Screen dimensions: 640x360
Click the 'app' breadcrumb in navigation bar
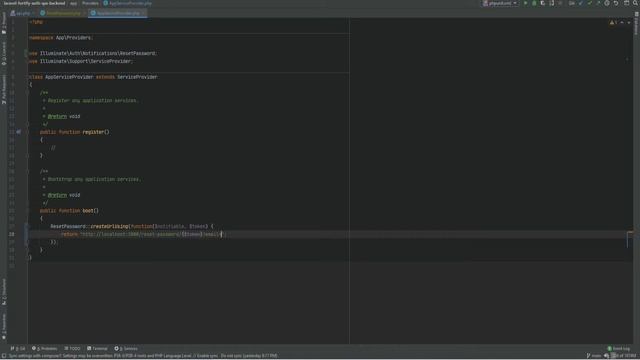point(73,3)
